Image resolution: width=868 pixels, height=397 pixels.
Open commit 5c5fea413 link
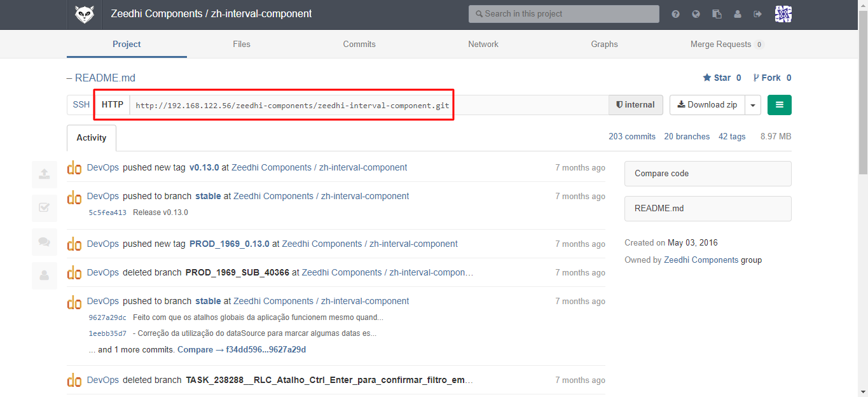point(107,212)
